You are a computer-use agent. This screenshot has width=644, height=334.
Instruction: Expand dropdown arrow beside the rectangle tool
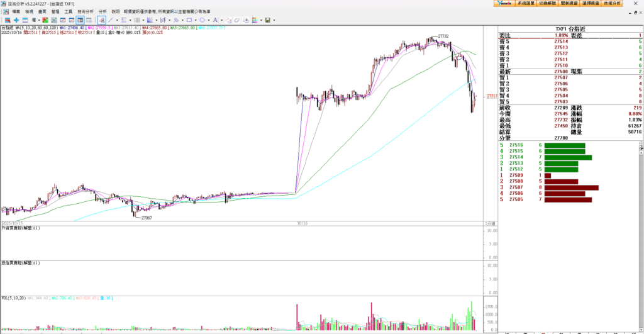[x=194, y=20]
